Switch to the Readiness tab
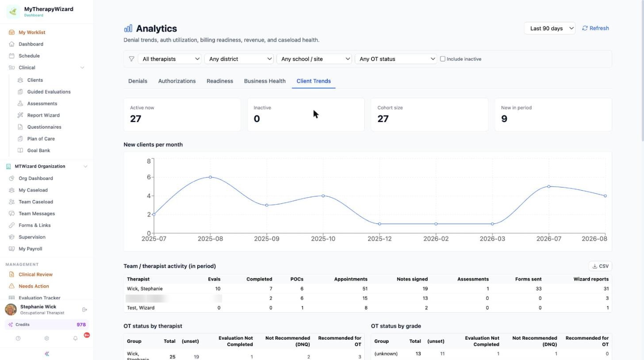 pyautogui.click(x=220, y=81)
